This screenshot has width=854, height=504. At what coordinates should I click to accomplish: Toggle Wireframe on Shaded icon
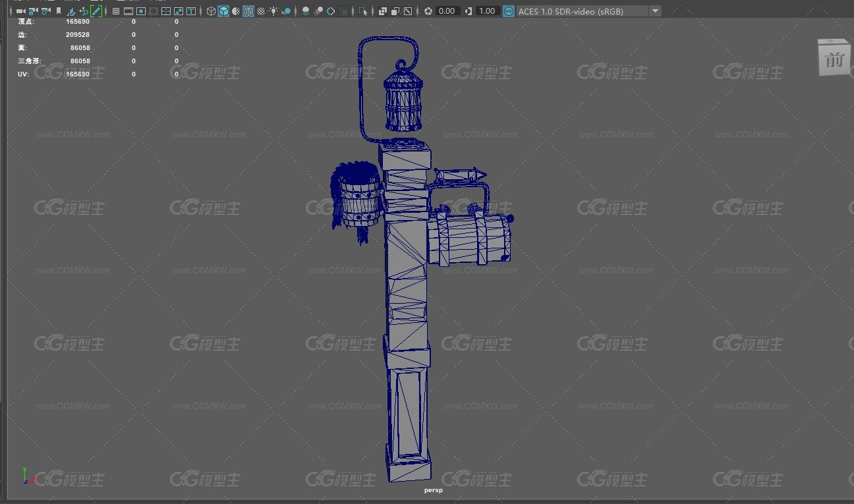point(248,11)
